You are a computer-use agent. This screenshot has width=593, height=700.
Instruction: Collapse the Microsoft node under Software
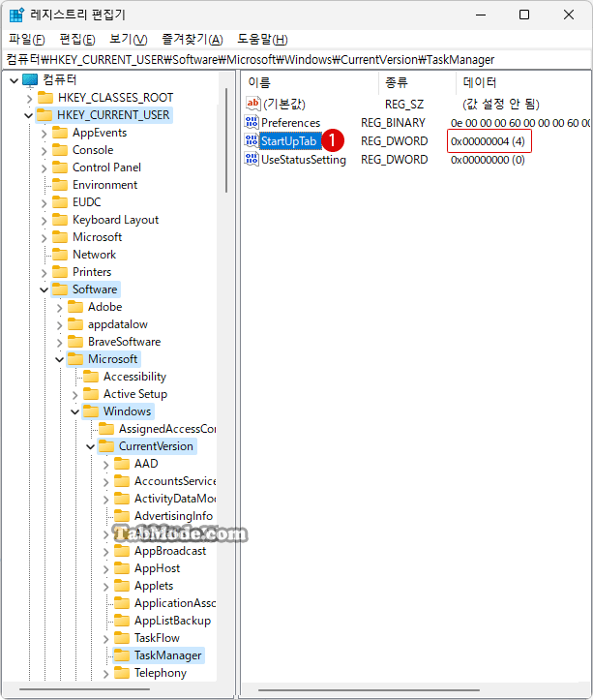59,360
